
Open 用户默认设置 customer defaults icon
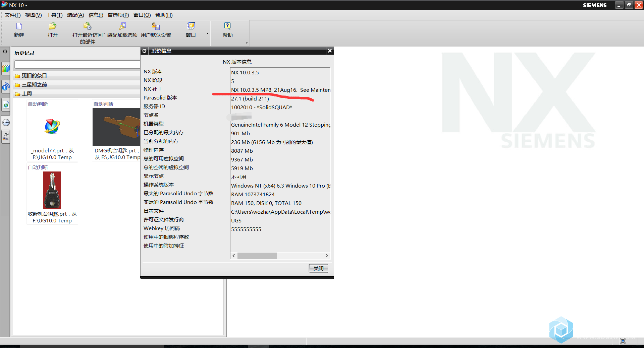coord(156,26)
